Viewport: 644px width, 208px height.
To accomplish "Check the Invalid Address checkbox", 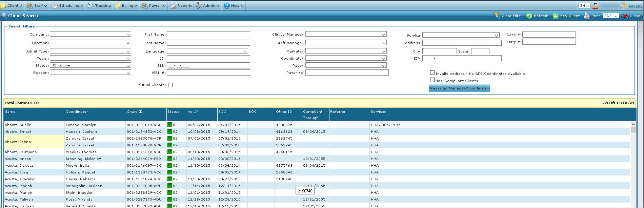I will pos(432,73).
